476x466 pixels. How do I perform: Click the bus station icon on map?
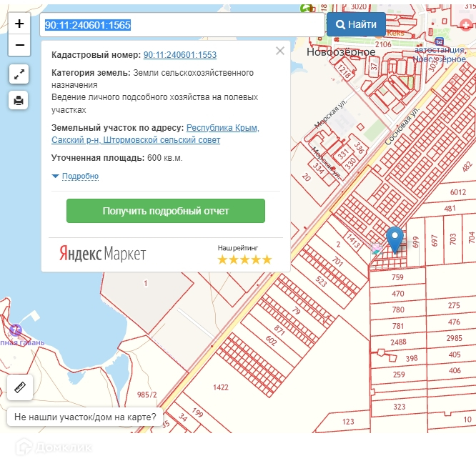point(439,41)
